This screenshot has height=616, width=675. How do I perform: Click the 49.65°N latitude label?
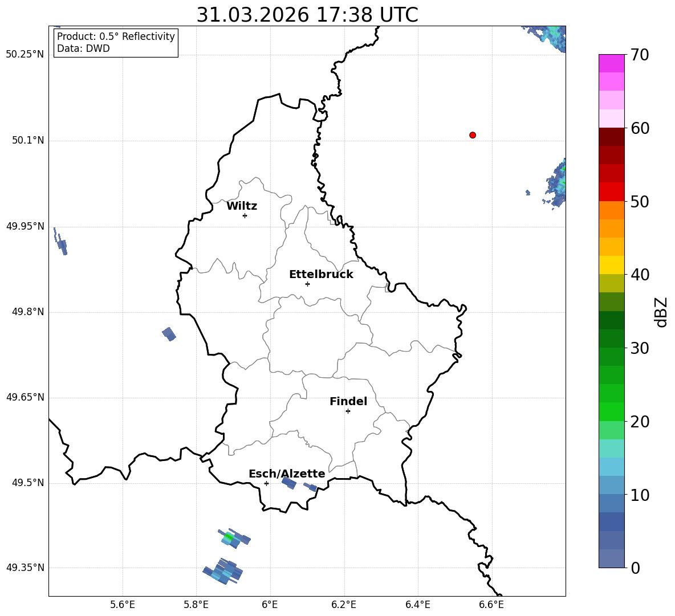coord(25,397)
